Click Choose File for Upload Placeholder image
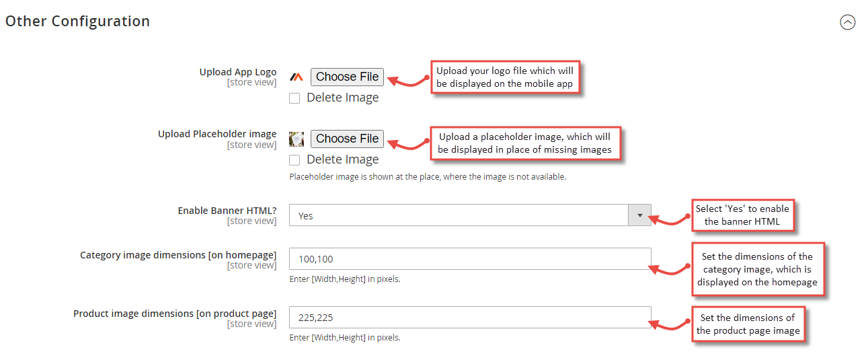868x358 pixels. click(347, 139)
